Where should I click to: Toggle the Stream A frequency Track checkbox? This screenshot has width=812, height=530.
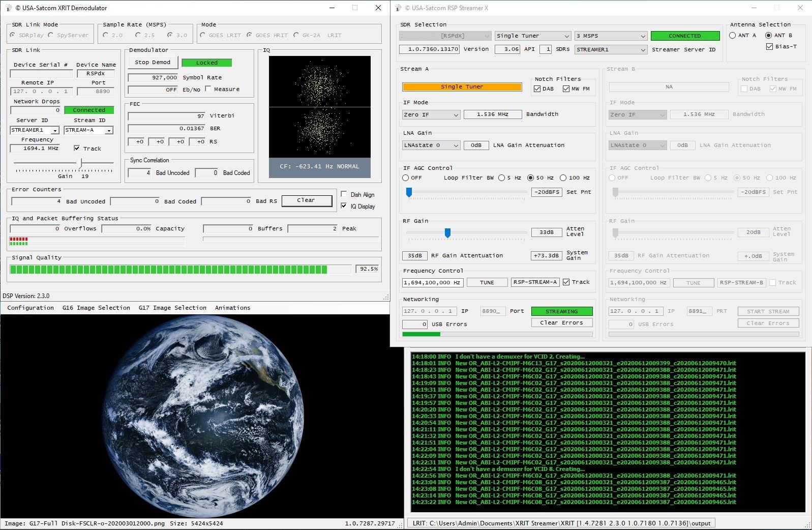coord(566,282)
